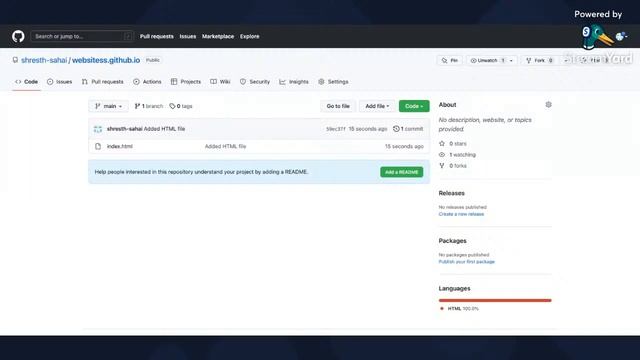Screen dimensions: 640x360
Task: Open the Wiki tab
Action: coord(220,82)
